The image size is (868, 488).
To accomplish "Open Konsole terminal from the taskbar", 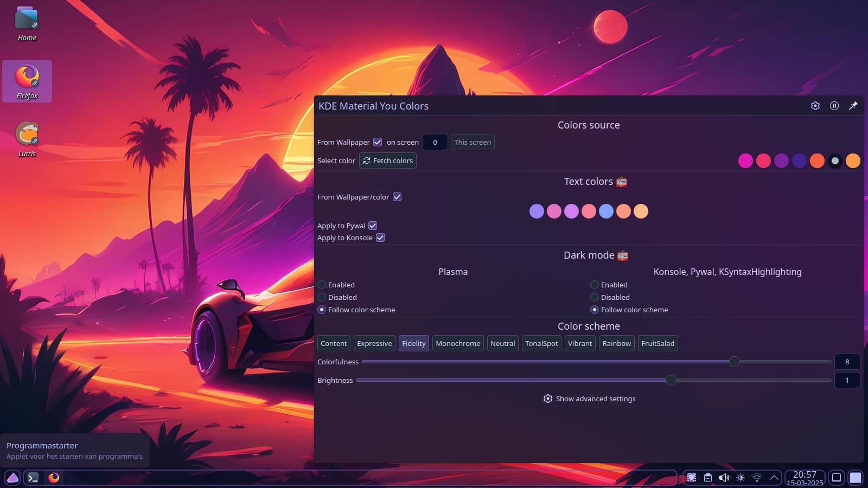I will (x=33, y=478).
